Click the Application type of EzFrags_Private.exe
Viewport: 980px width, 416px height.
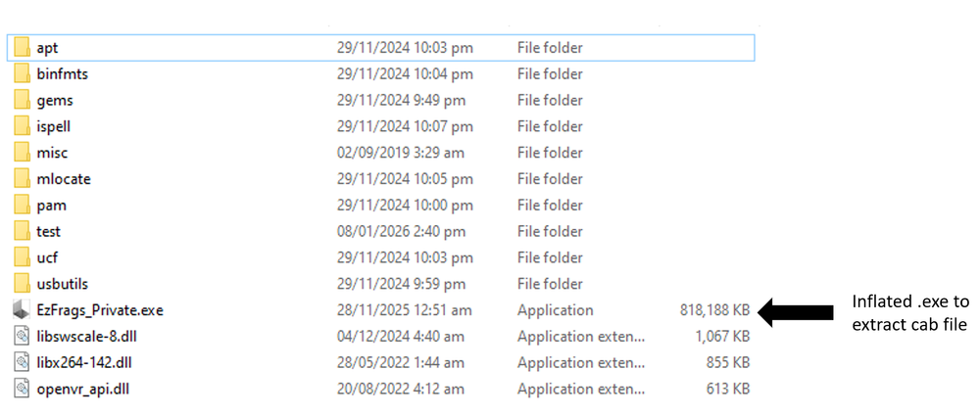[x=555, y=310]
